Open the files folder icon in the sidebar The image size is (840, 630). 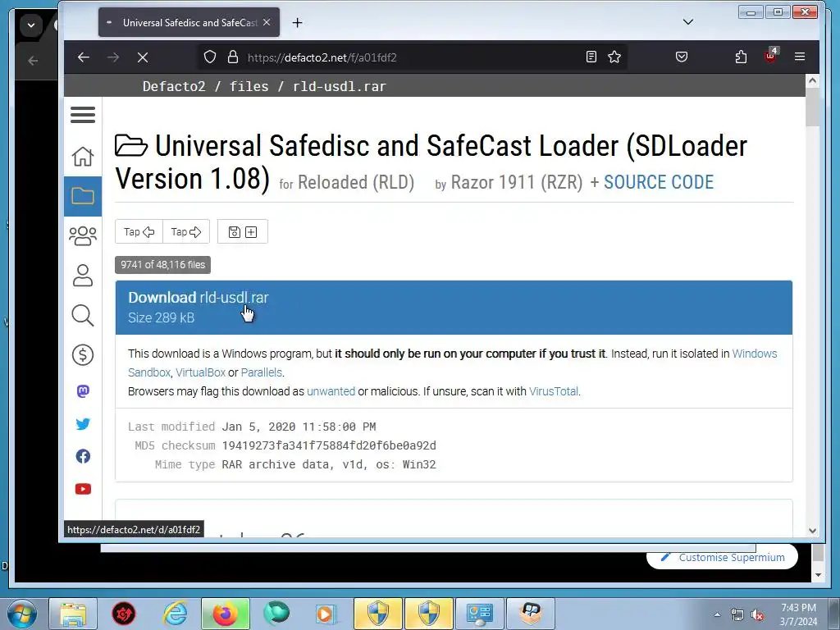(x=83, y=196)
